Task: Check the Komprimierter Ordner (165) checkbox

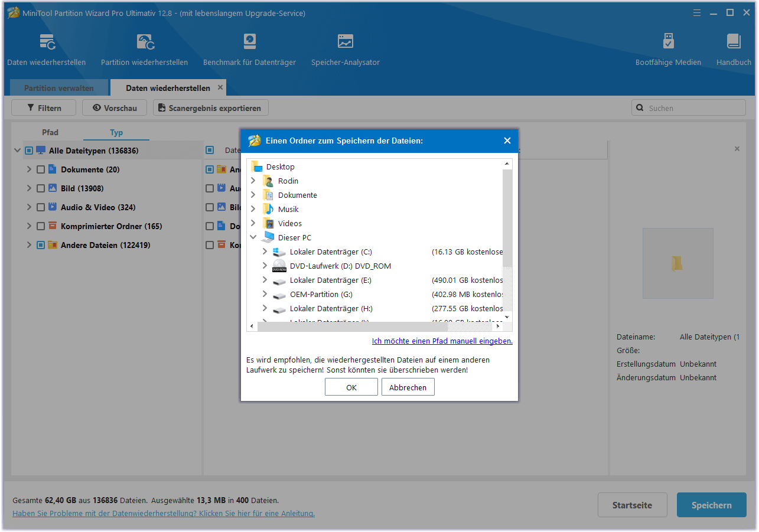Action: pyautogui.click(x=41, y=226)
